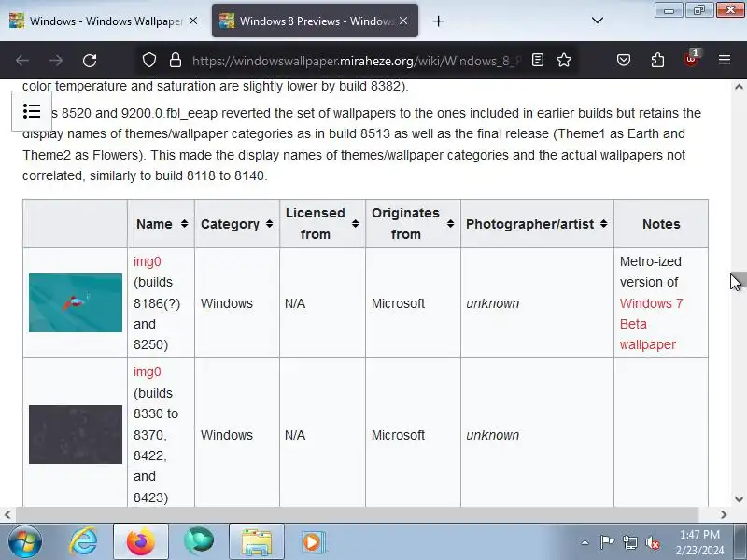The width and height of the screenshot is (747, 560).
Task: Open the teal betta fish wallpaper thumbnail
Action: (76, 302)
